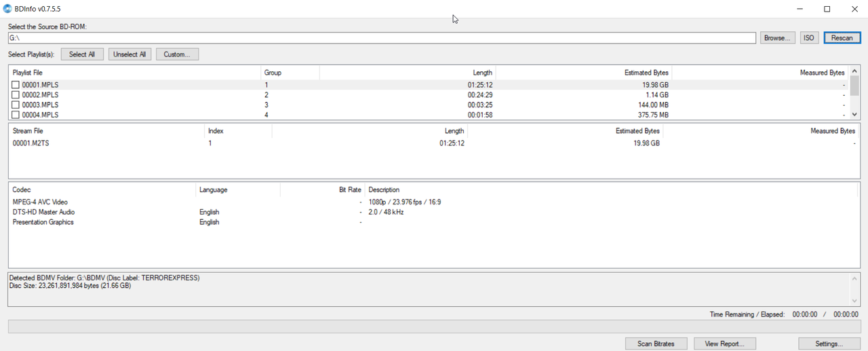Viewport: 868px width, 351px height.
Task: Click the 1080p / 23.976 fps / 16:9 description
Action: (405, 202)
